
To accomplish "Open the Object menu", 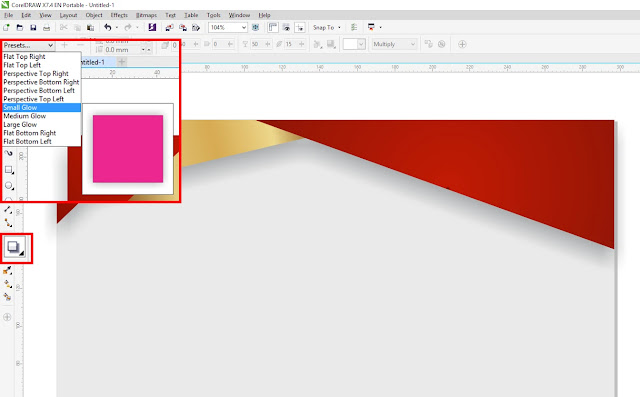I will click(x=94, y=15).
